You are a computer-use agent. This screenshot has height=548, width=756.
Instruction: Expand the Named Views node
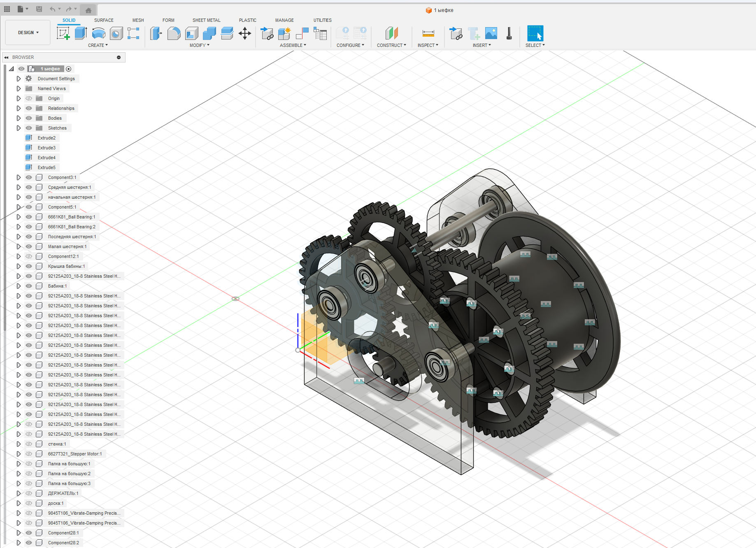[19, 88]
